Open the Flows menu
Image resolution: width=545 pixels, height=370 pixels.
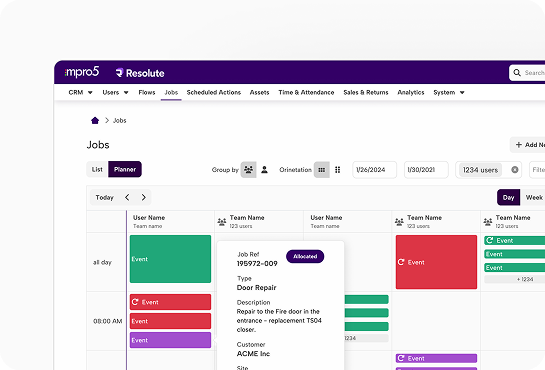(x=147, y=92)
